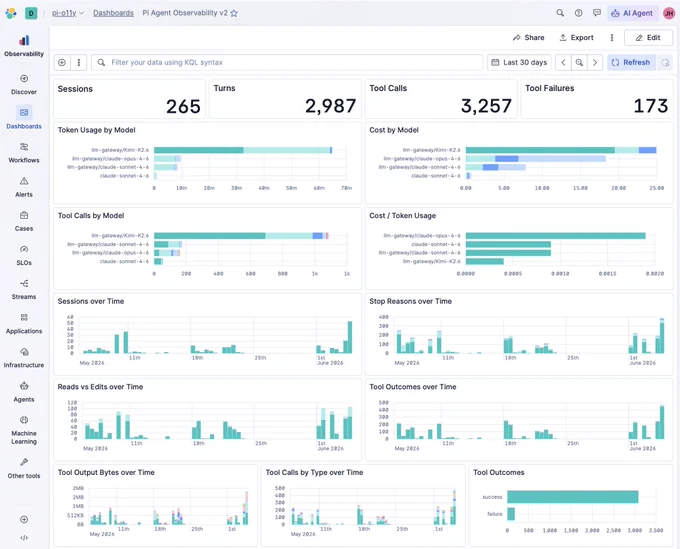Step time range forward
680x549 pixels.
tap(595, 62)
